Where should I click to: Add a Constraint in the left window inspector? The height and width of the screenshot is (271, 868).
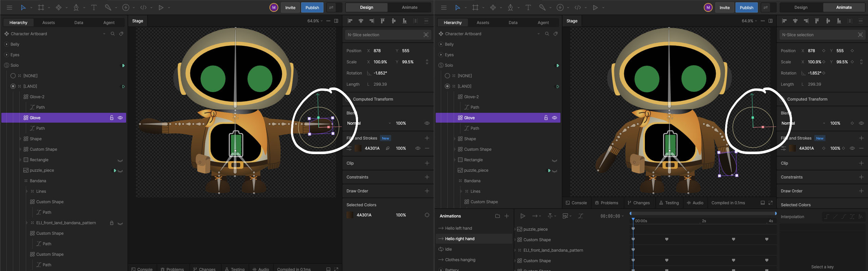pos(427,177)
